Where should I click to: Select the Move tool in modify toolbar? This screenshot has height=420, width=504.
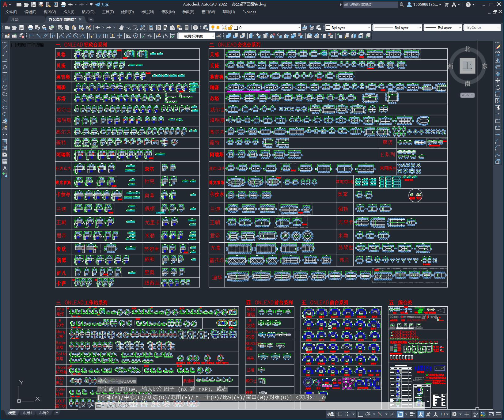(x=498, y=81)
